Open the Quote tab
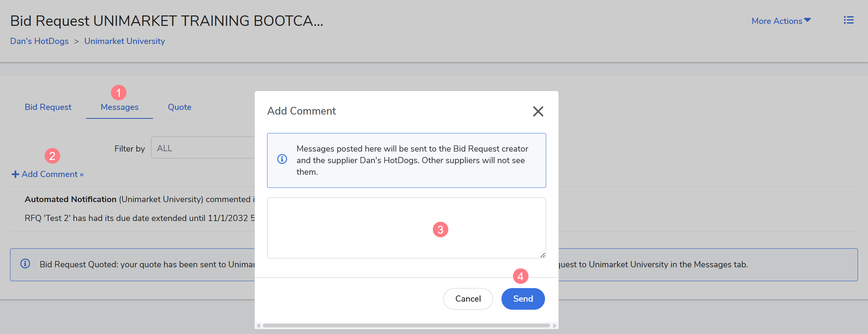Viewport: 868px width, 334px height. tap(179, 107)
